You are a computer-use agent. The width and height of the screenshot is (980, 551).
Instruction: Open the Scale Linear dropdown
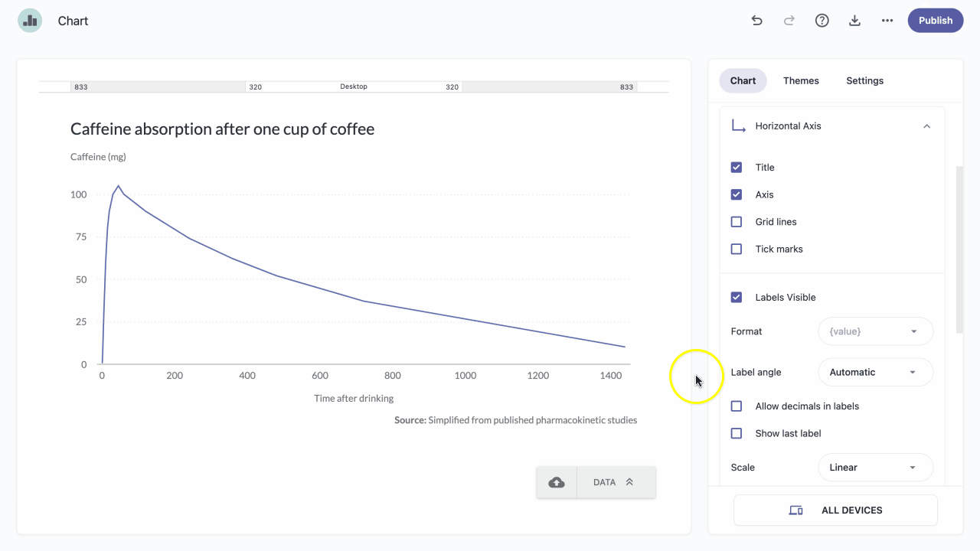click(x=876, y=468)
